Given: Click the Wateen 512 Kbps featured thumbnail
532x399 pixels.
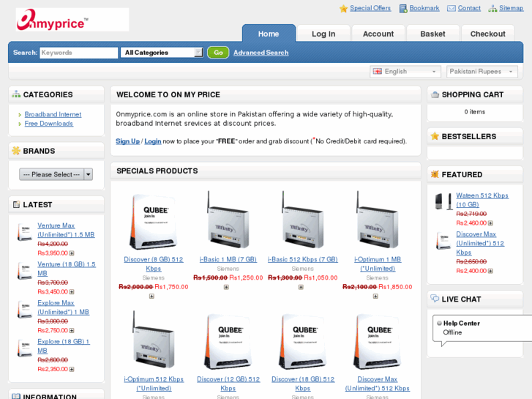Looking at the screenshot, I should coord(443,201).
